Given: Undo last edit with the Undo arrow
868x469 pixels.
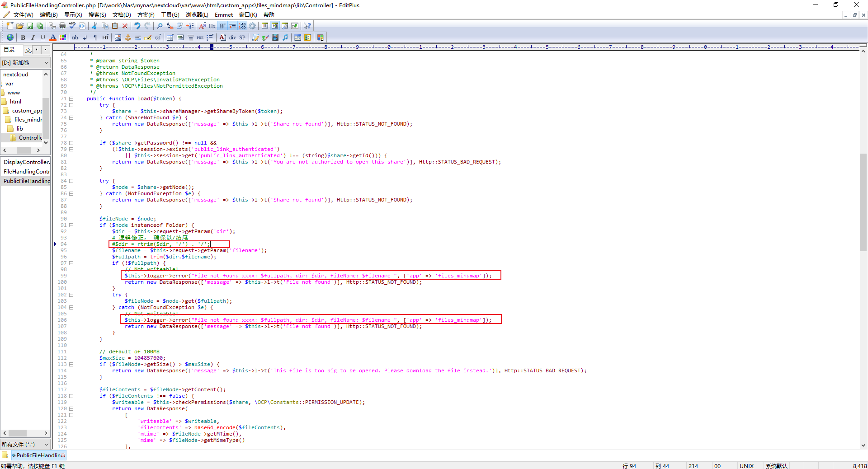Looking at the screenshot, I should point(137,26).
